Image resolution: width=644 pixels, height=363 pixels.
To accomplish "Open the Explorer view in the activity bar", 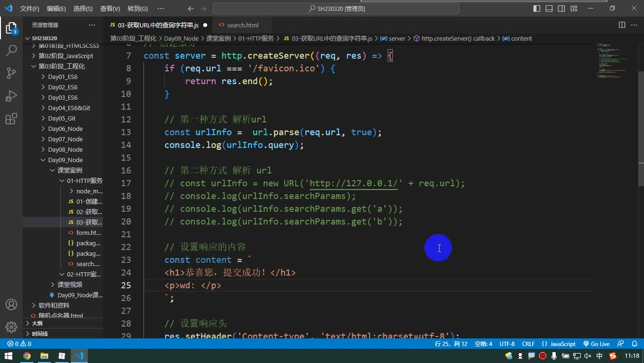I will point(11,27).
